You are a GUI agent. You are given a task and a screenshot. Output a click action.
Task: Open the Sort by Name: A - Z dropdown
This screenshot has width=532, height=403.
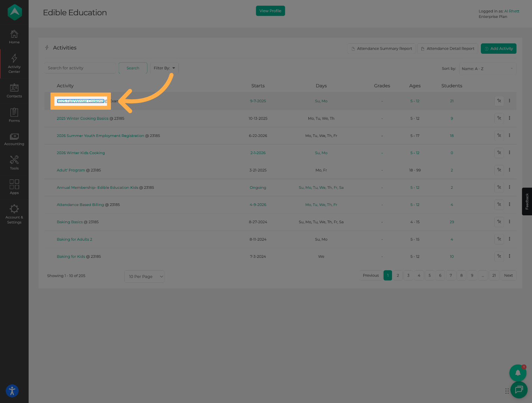coord(488,69)
